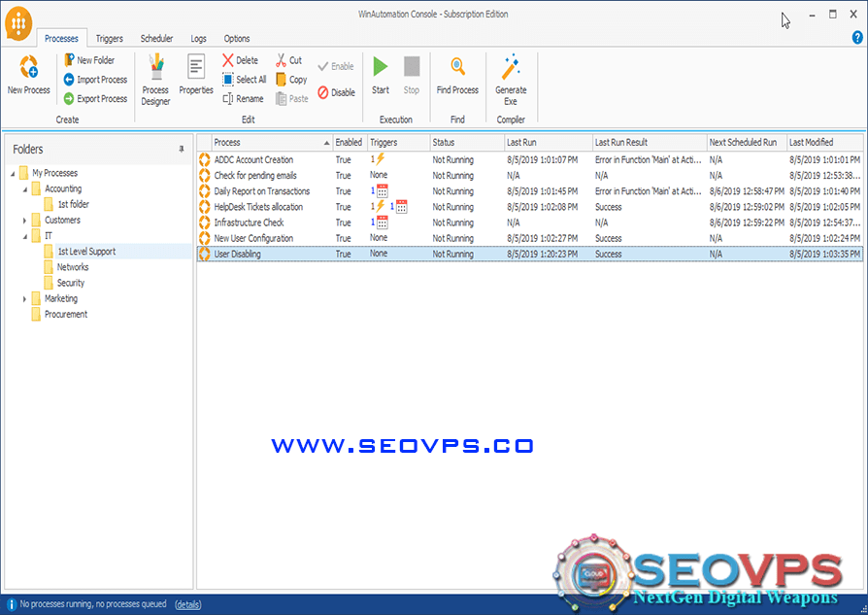Collapse the My Processes folder
This screenshot has height=615, width=868.
(13, 173)
